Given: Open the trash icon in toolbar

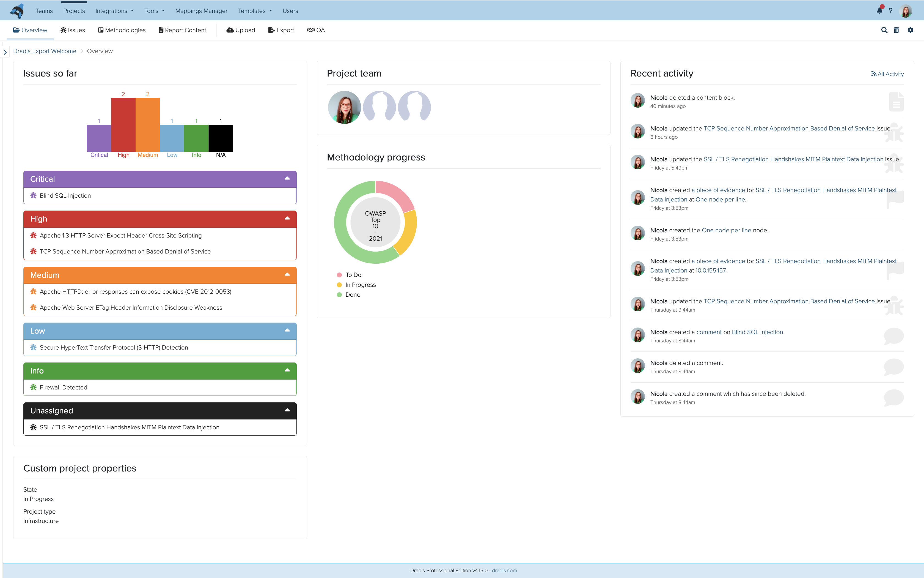Looking at the screenshot, I should 897,30.
